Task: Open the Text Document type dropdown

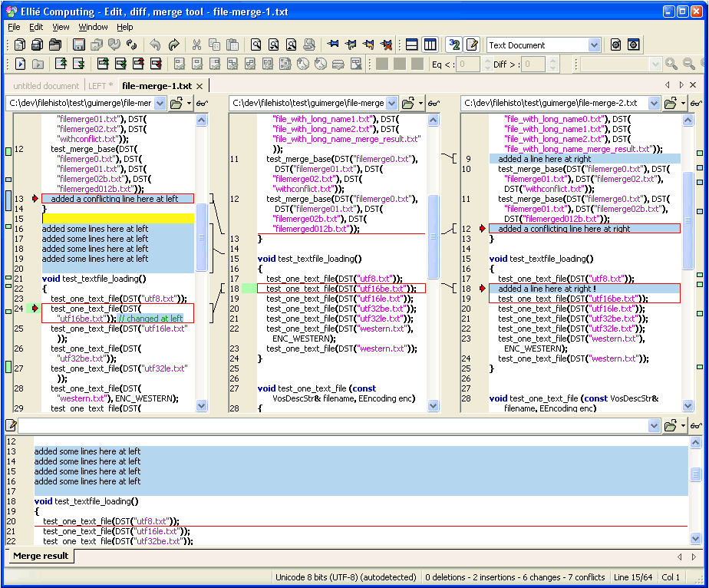Action: click(594, 45)
